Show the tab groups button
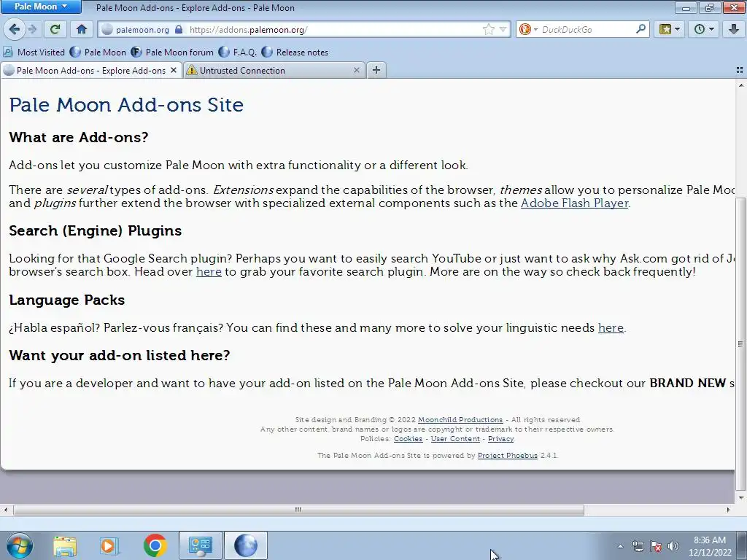 pyautogui.click(x=740, y=70)
